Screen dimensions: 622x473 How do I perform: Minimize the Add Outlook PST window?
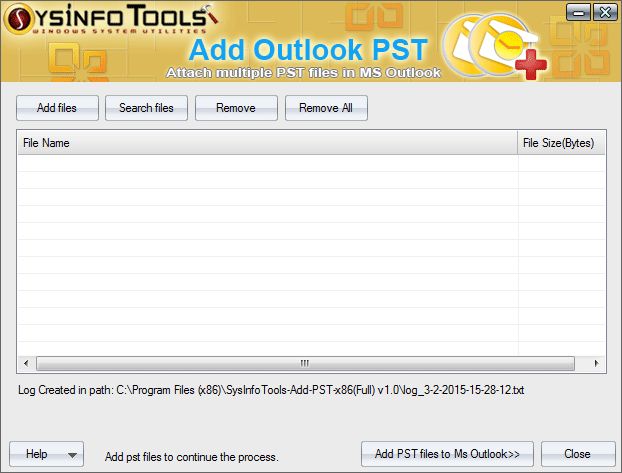[578, 13]
